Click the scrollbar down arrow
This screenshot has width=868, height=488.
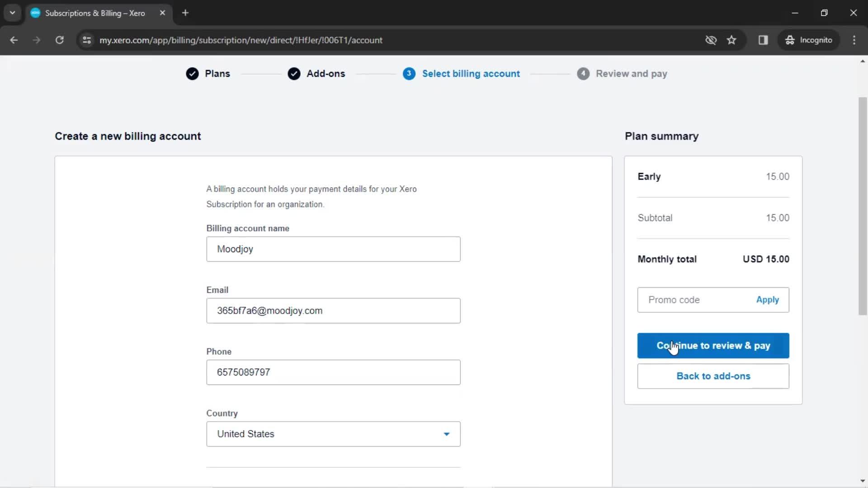(x=863, y=481)
